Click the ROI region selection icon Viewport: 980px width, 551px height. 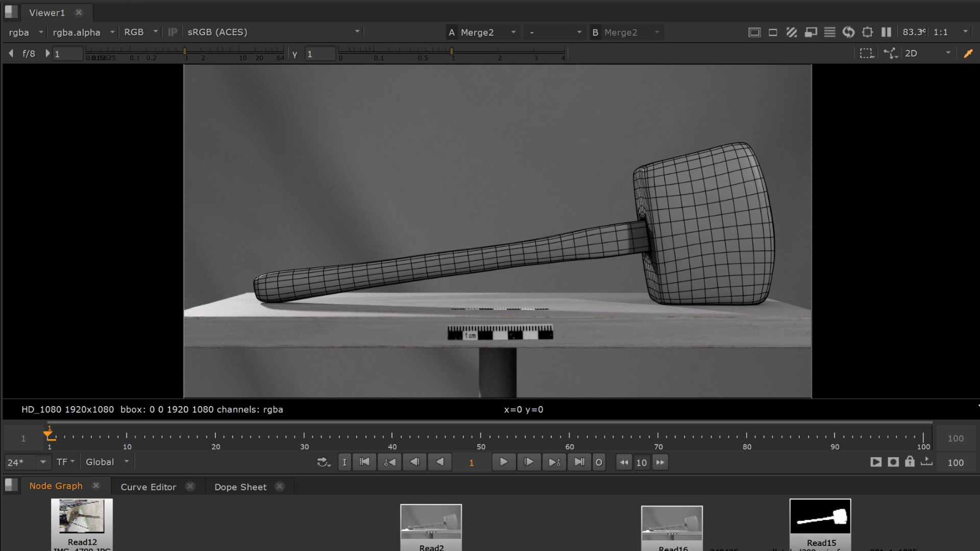[866, 53]
